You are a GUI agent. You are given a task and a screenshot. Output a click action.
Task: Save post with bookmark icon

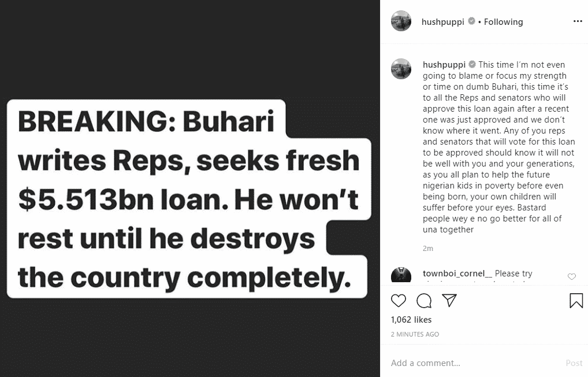[x=576, y=301]
